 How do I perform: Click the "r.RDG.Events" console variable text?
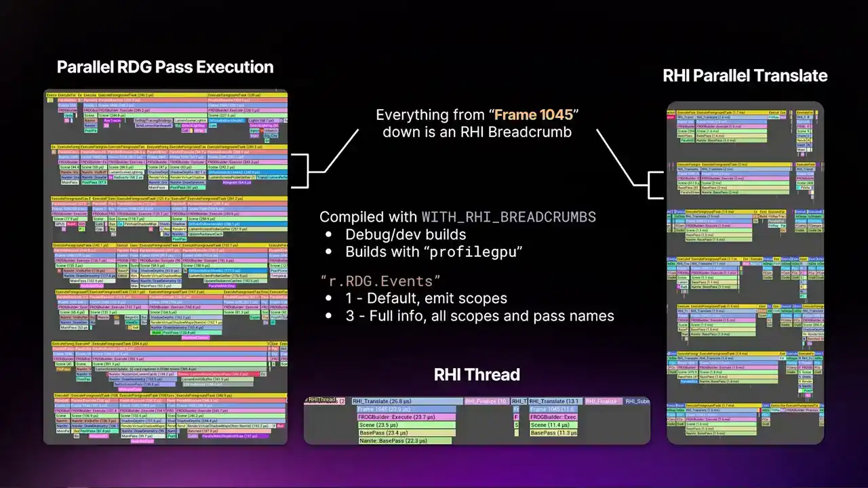click(x=380, y=281)
